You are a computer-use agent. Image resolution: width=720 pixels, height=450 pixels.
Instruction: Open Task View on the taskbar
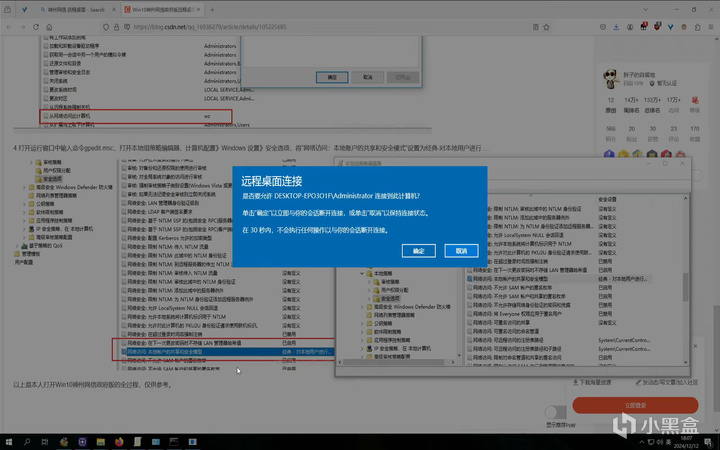tap(45, 442)
